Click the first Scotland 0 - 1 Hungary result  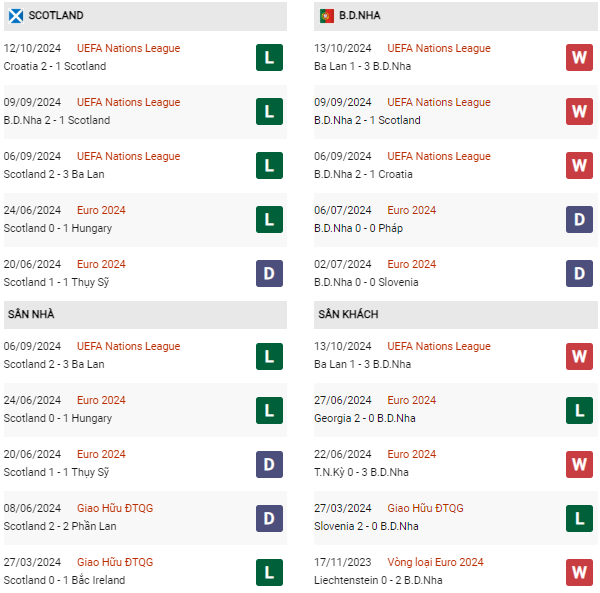58,228
